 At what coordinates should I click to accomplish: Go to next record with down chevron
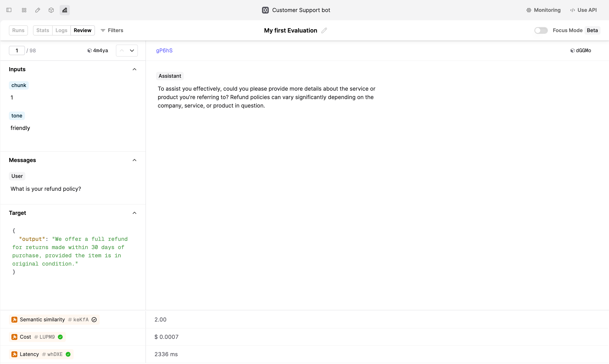click(x=132, y=50)
